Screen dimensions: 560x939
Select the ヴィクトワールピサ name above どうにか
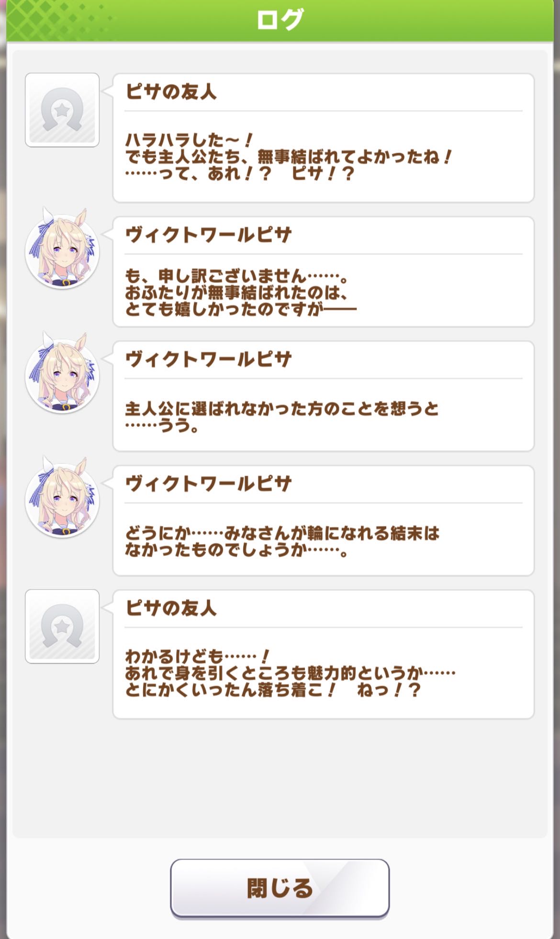point(208,484)
